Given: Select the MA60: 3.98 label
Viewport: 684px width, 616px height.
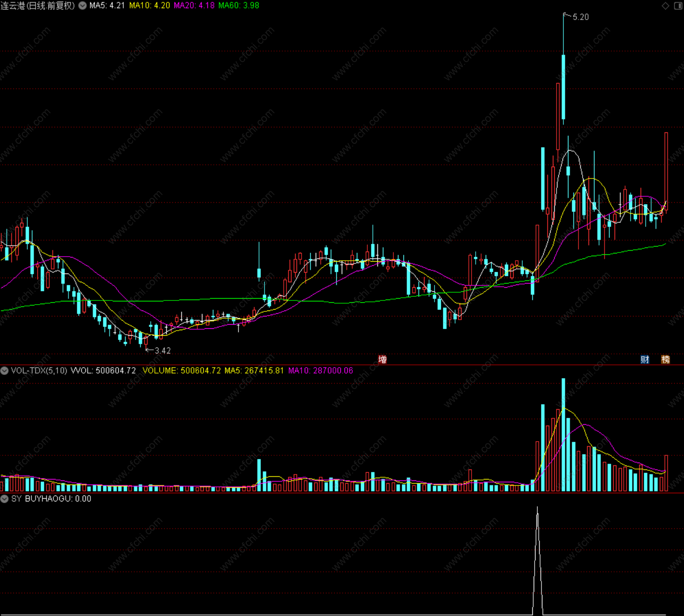Looking at the screenshot, I should (239, 5).
